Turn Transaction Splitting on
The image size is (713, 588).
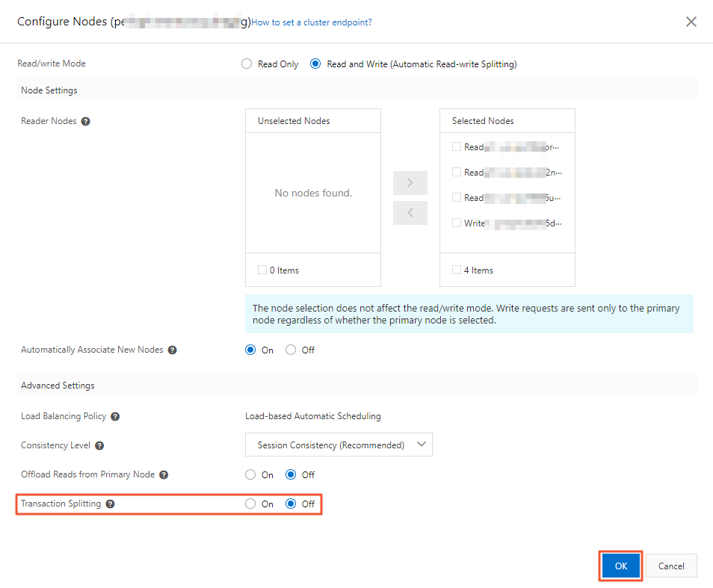click(250, 504)
